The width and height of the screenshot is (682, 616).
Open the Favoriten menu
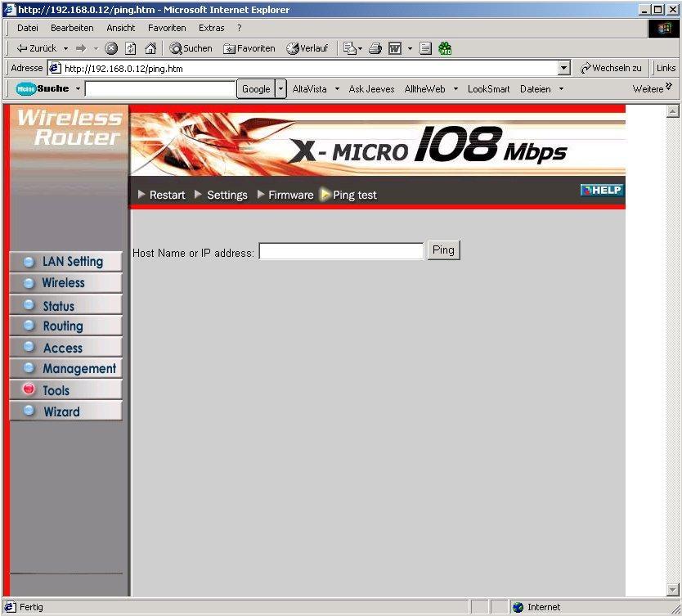pos(167,28)
